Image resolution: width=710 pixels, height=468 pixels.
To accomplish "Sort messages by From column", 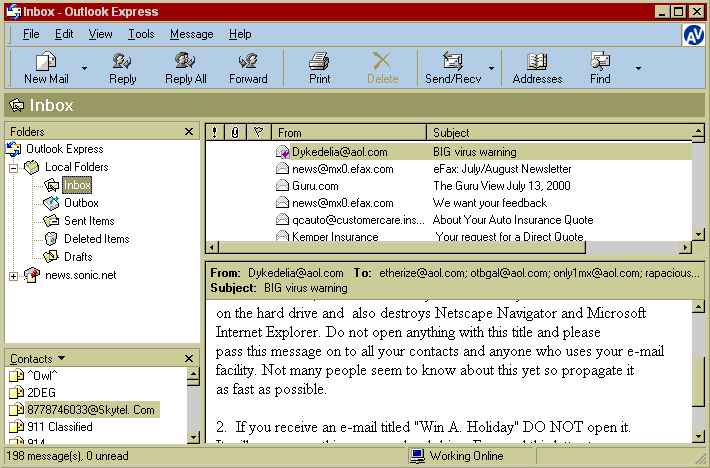I will pyautogui.click(x=349, y=132).
